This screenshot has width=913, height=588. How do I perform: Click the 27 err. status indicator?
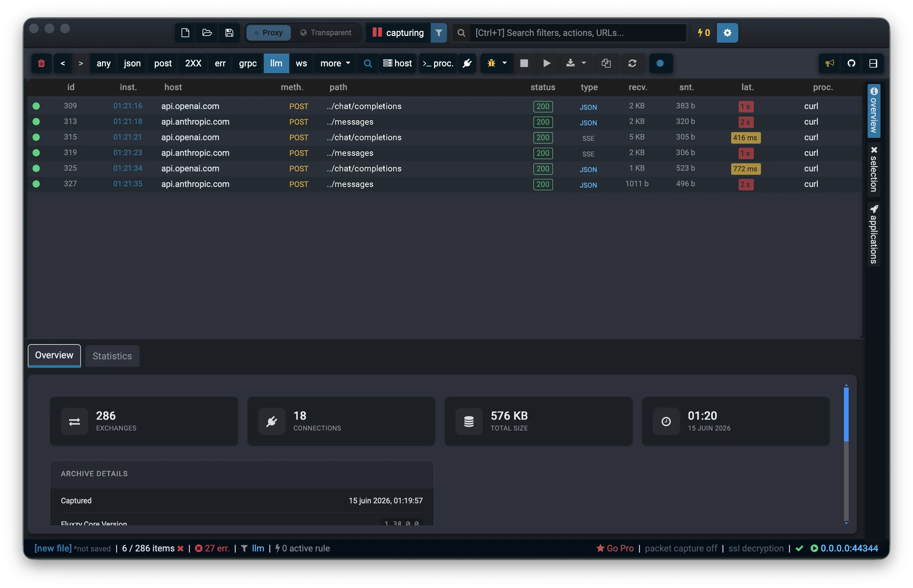(212, 548)
